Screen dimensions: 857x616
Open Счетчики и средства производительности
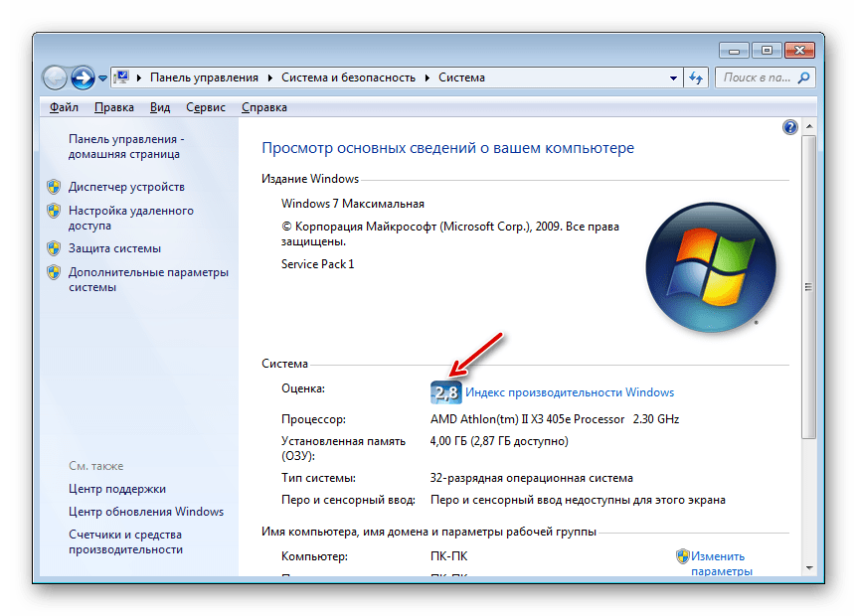coord(125,541)
